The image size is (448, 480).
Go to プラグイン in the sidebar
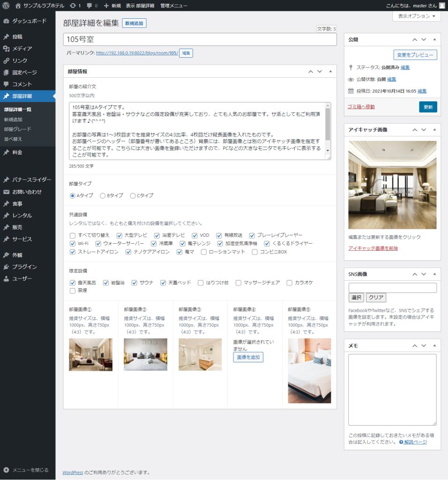[24, 267]
